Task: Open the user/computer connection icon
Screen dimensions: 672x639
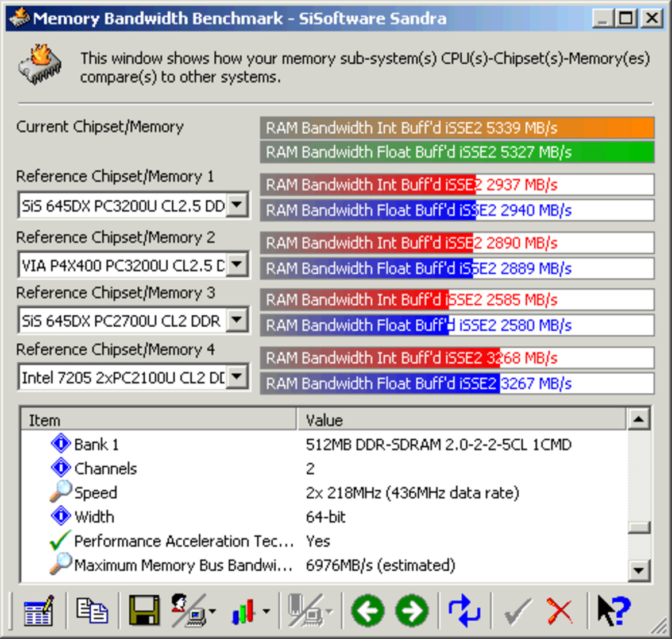Action: (x=188, y=610)
